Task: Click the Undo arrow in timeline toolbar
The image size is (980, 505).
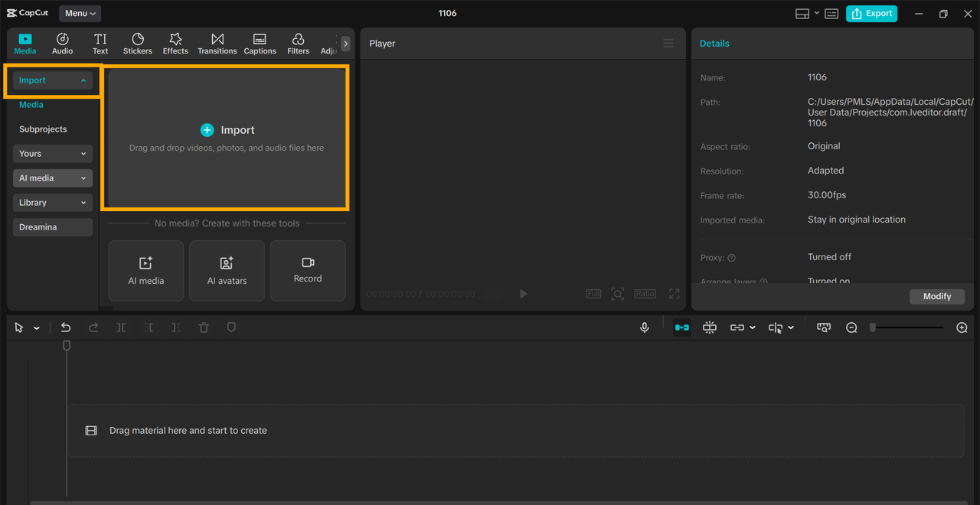Action: (x=66, y=327)
